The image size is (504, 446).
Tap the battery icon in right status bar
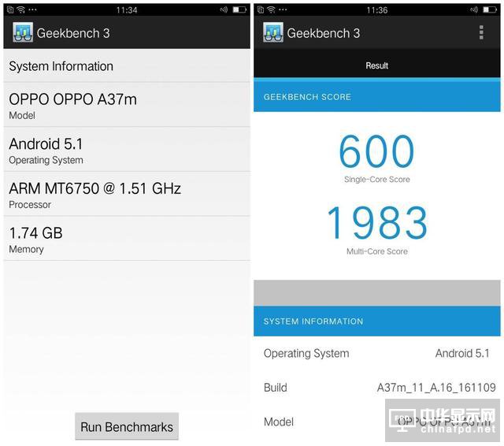pos(490,10)
